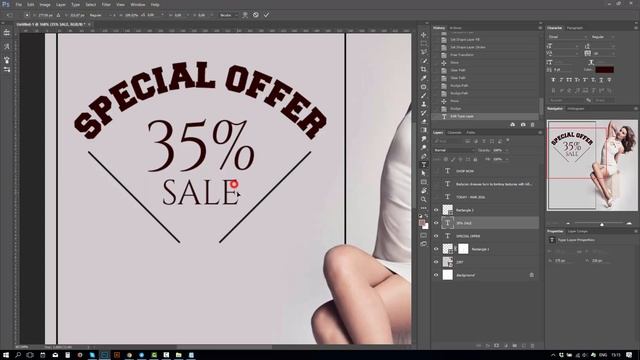Select the Zoom magnifier tool
Image resolution: width=640 pixels, height=360 pixels.
424,200
